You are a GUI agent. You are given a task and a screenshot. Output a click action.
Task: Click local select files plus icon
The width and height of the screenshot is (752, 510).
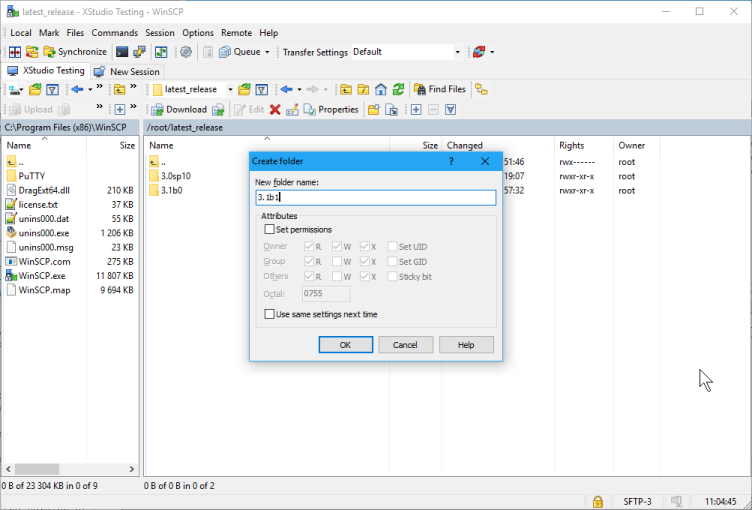click(120, 110)
